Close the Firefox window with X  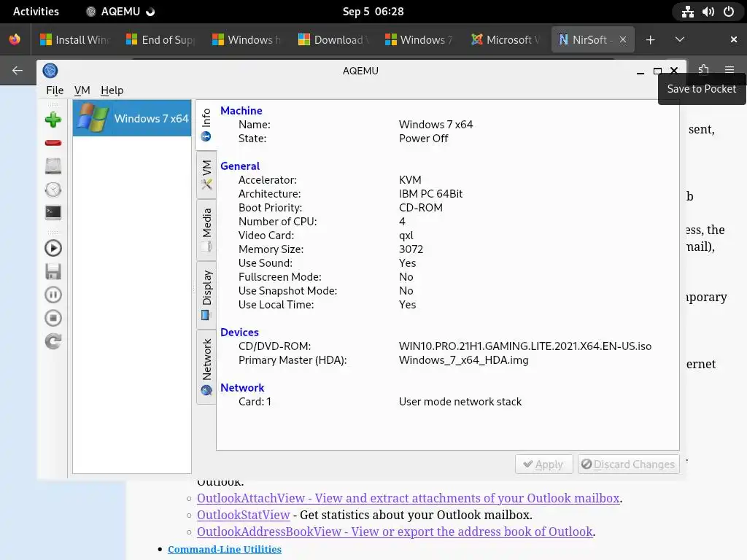coord(734,39)
